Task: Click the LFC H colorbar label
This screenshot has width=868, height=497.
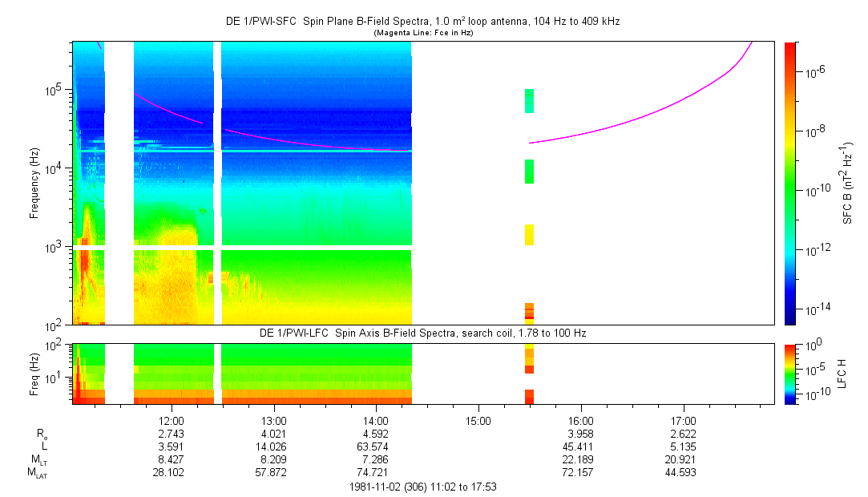Action: pyautogui.click(x=843, y=373)
